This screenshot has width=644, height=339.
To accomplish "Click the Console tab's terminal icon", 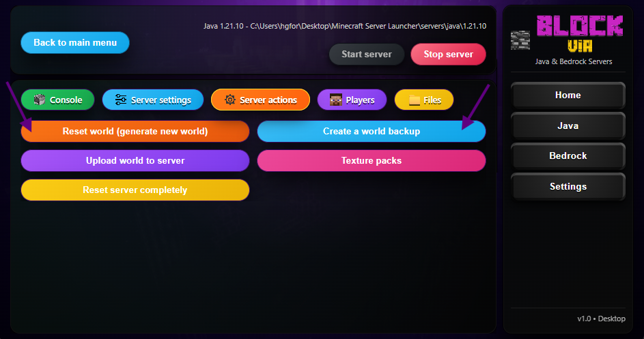I will click(x=40, y=100).
